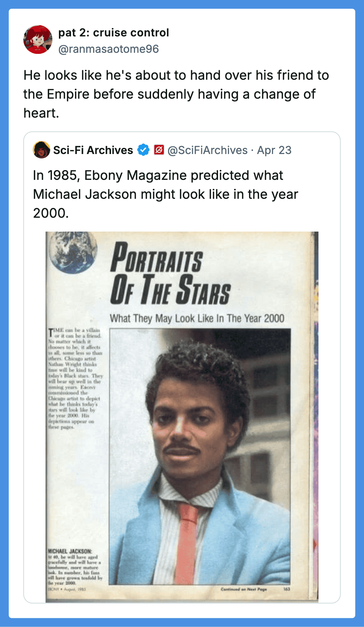Open the @ranmasaotome96 handle

tap(108, 49)
